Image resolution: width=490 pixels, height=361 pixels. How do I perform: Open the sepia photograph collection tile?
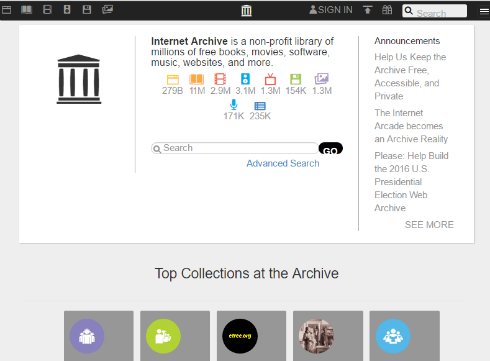(328, 336)
